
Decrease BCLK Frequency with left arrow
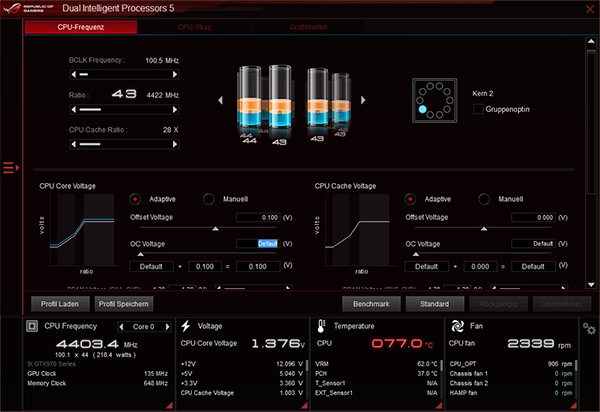pyautogui.click(x=73, y=74)
